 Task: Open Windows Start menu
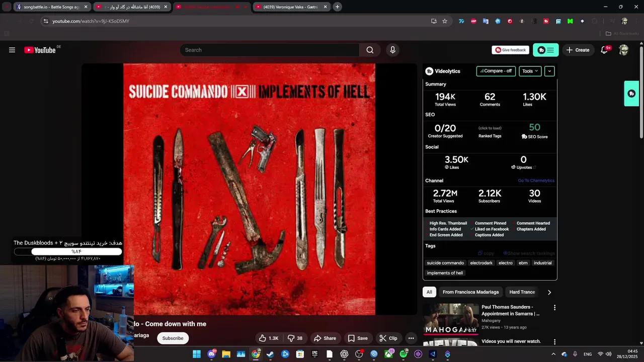coord(197,354)
